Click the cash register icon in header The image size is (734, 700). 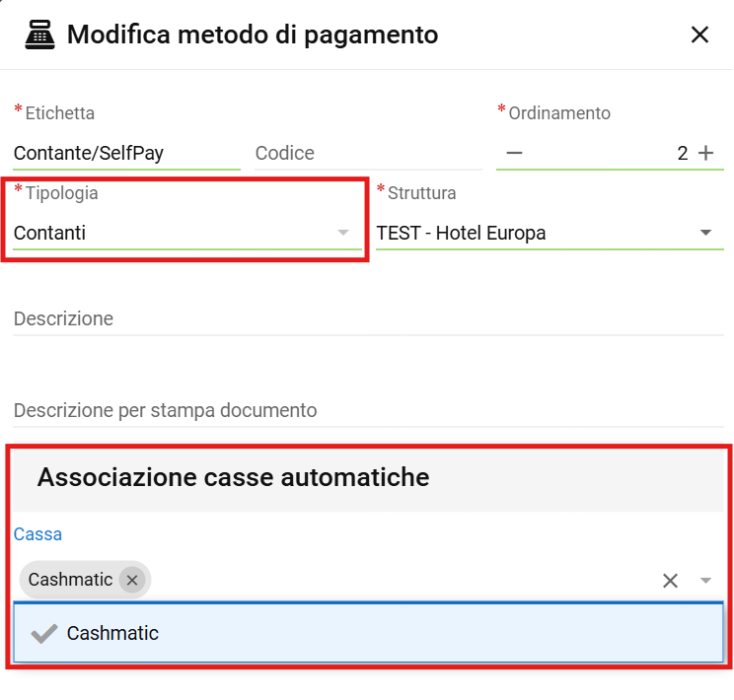(38, 35)
